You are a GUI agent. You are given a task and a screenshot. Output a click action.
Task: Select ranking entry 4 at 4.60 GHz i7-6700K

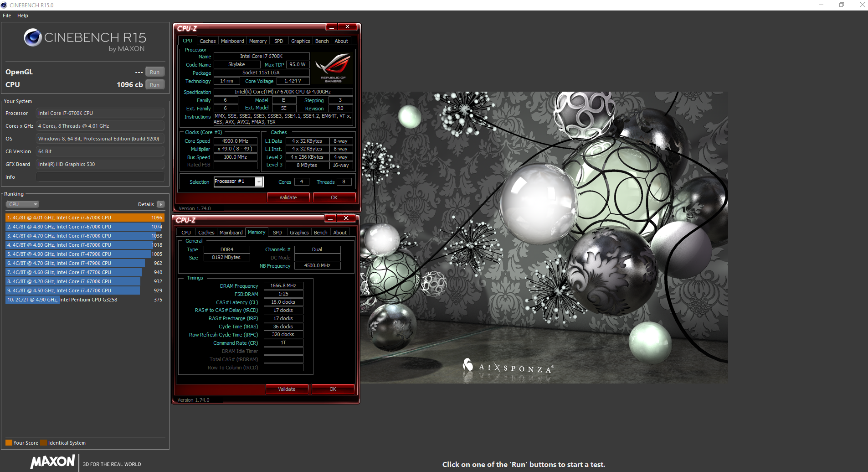click(85, 245)
